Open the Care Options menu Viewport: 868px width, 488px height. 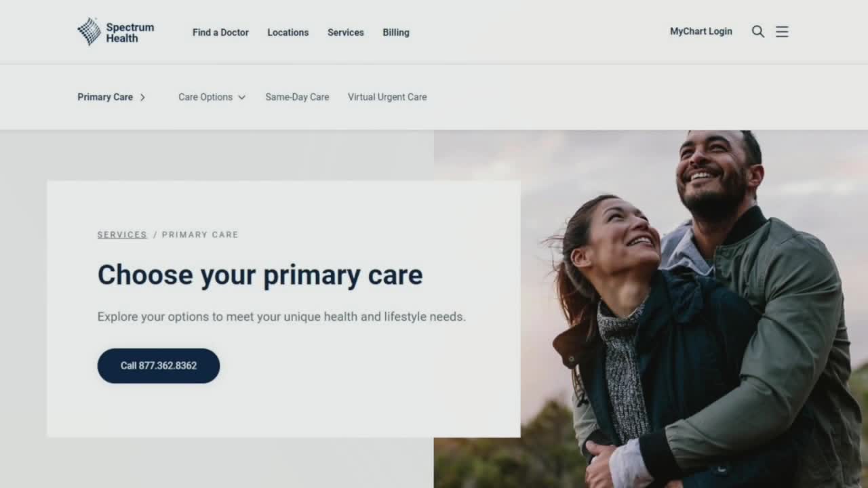[x=212, y=98]
